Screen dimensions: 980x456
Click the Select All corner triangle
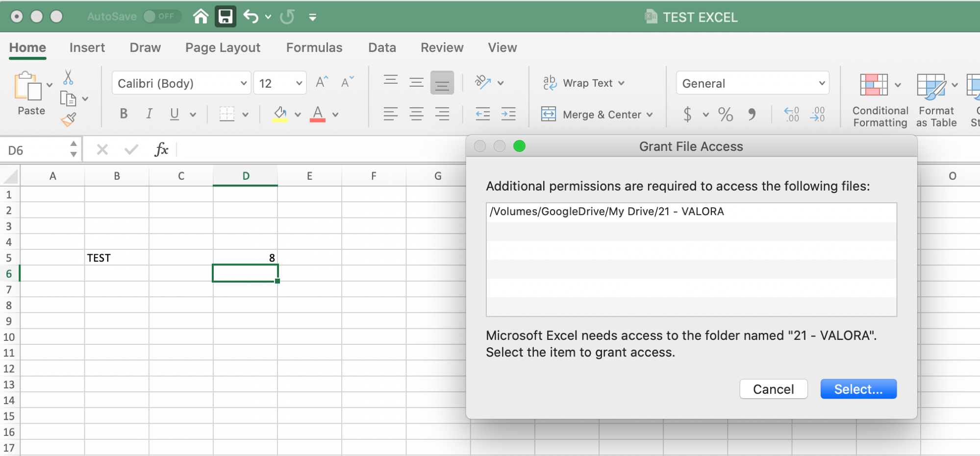point(11,176)
